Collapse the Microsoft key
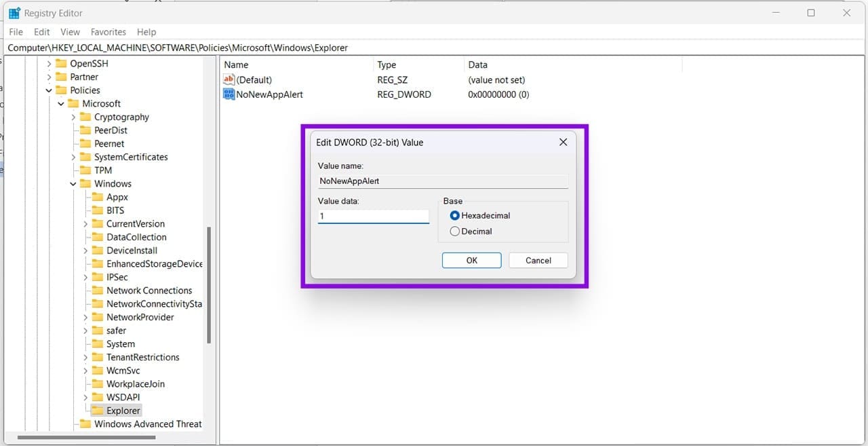 pos(61,104)
